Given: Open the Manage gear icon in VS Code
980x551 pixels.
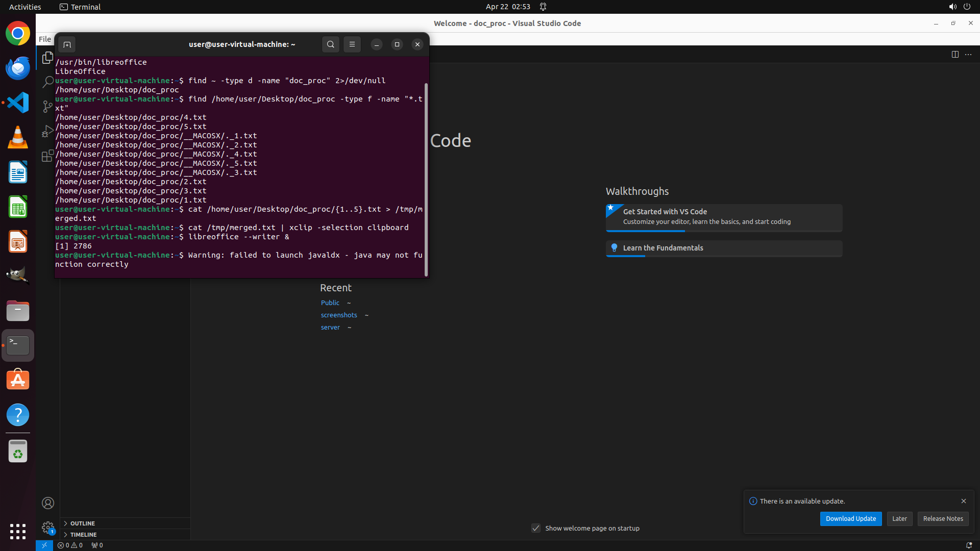Looking at the screenshot, I should (x=48, y=527).
